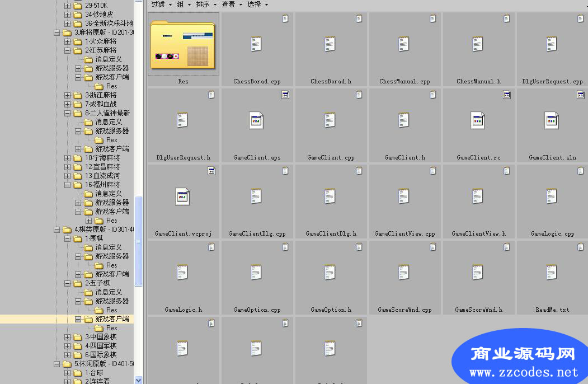
Task: Collapse the 4.棋类原版 tree node
Action: (x=57, y=230)
